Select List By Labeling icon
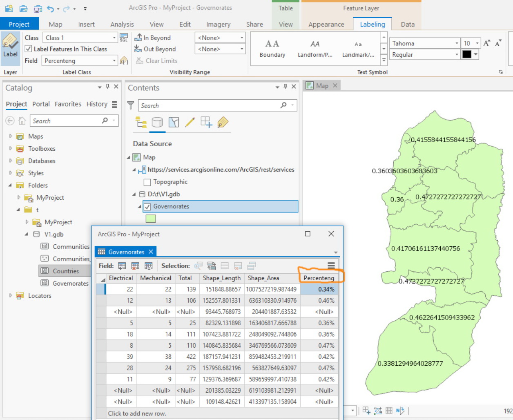This screenshot has height=420, width=513. (223, 122)
